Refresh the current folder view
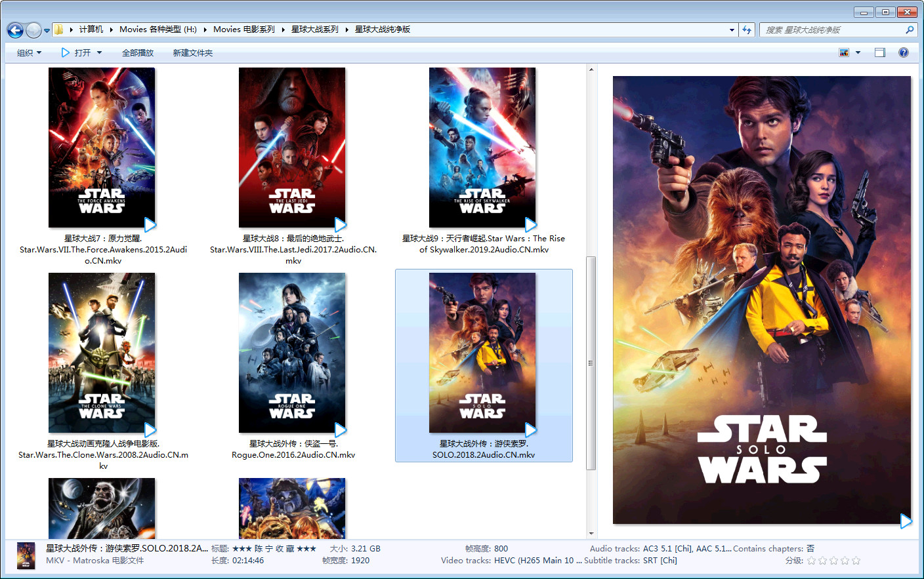This screenshot has height=579, width=924. click(747, 30)
